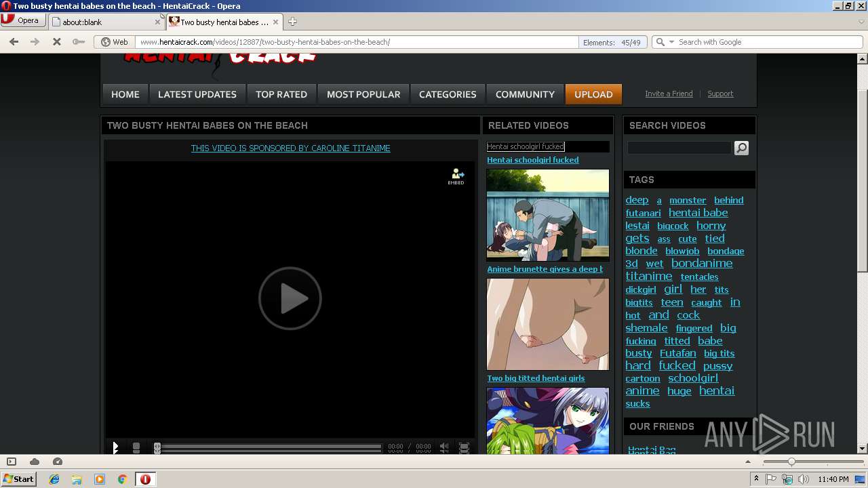Click the small play control in the player bar

click(116, 447)
